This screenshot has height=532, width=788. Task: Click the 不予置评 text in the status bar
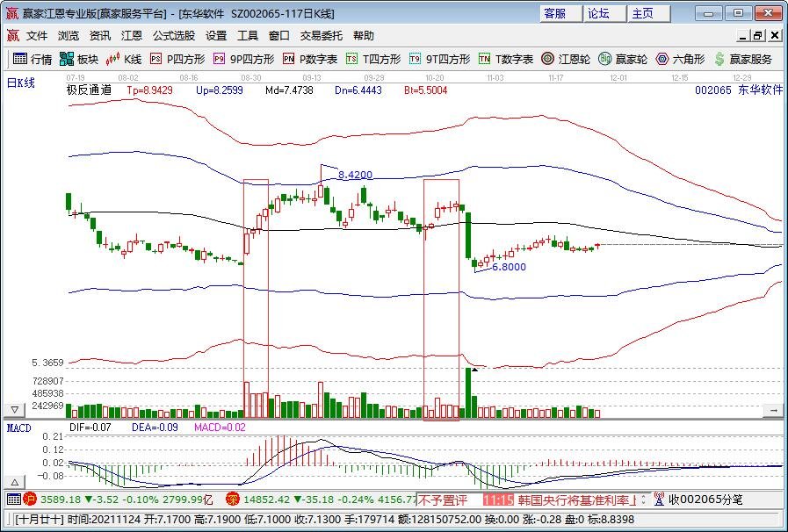(x=444, y=500)
